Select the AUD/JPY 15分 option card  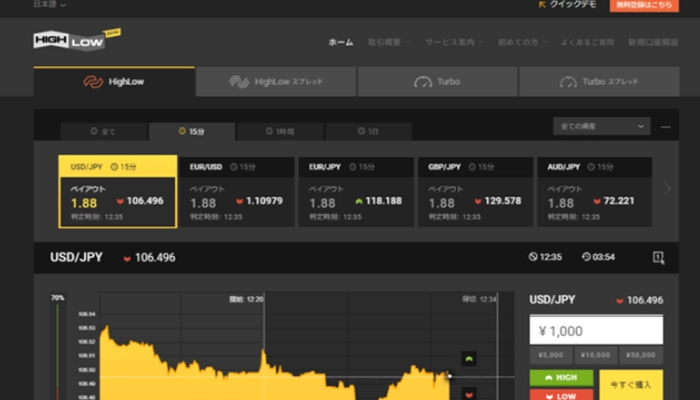click(595, 192)
